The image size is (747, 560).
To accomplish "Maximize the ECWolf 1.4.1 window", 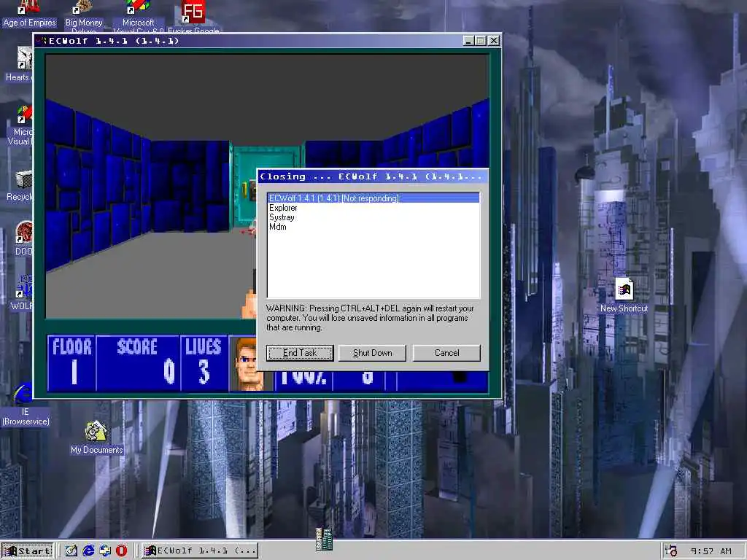I will [481, 41].
